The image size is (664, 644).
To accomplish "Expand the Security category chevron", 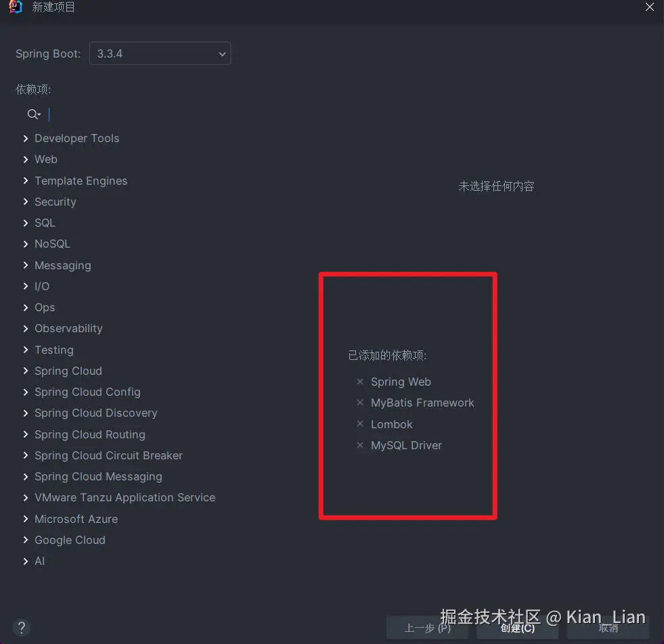I will coord(26,202).
